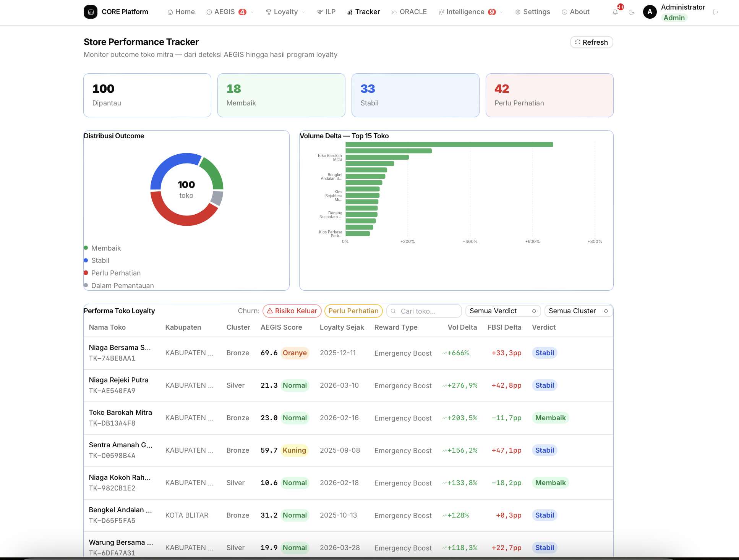This screenshot has width=739, height=560.
Task: Open the Niaga Bersama S... store row
Action: 348,353
